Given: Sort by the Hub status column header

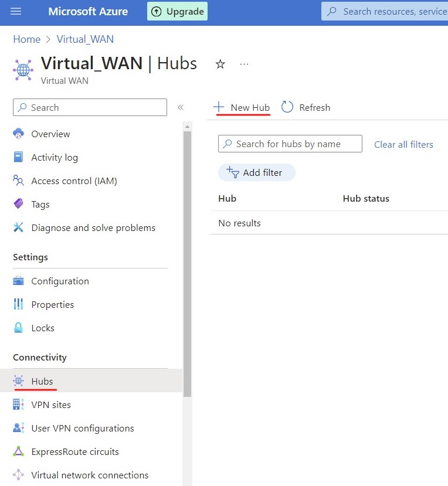Looking at the screenshot, I should click(x=366, y=198).
